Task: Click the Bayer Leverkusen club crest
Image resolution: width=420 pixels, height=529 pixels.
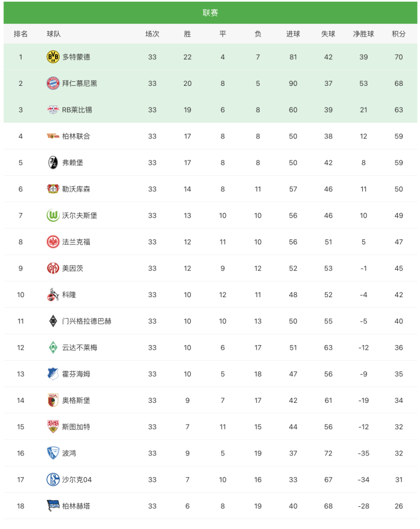Action: (53, 189)
